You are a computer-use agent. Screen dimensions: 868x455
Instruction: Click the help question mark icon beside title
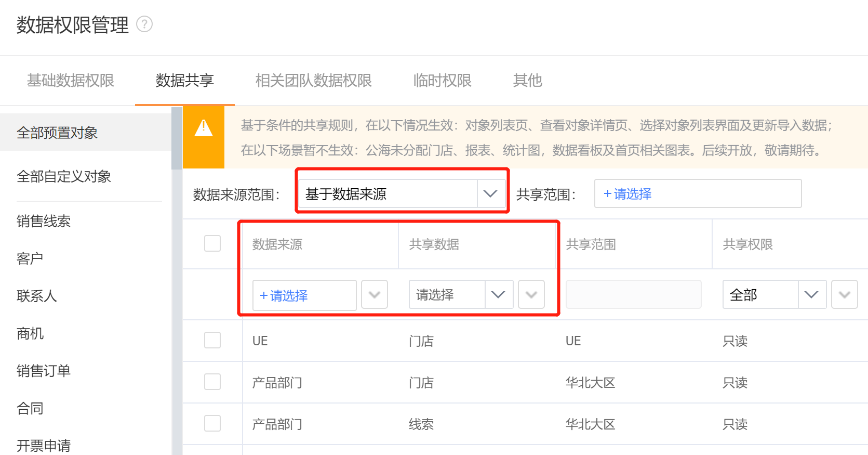pyautogui.click(x=144, y=24)
